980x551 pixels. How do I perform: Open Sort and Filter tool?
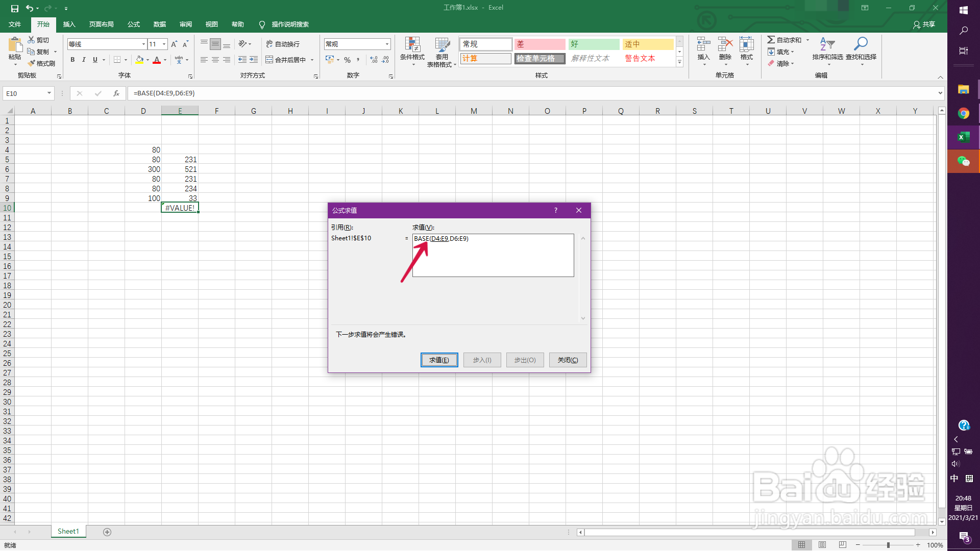[x=827, y=46]
